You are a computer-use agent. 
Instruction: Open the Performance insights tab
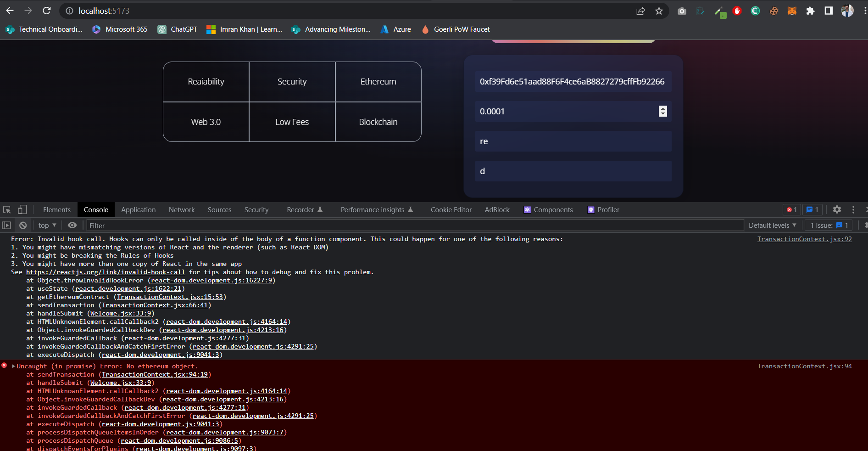pyautogui.click(x=377, y=210)
